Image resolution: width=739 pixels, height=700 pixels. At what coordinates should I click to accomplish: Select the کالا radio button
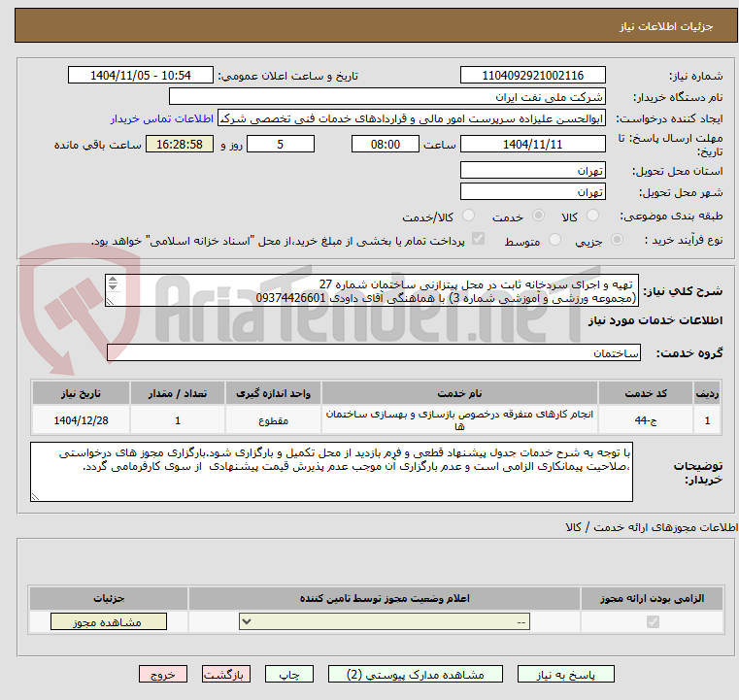click(592, 216)
